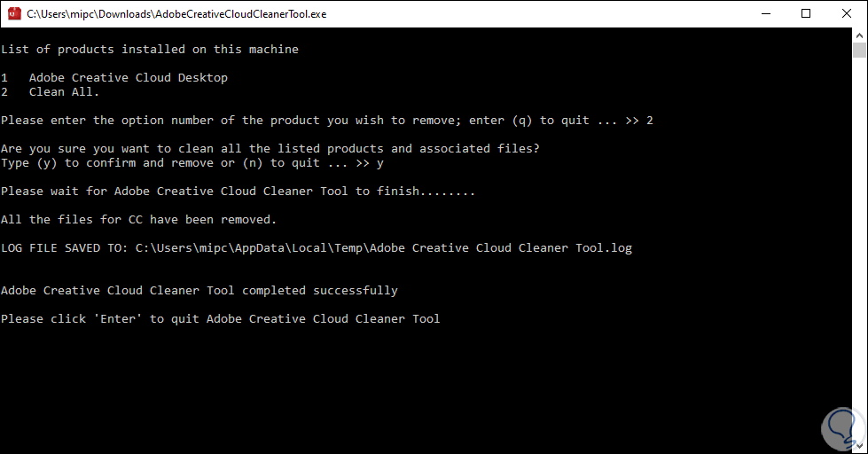
Task: Select the 'Adobe Creative Cloud Desktop' option line
Action: coord(128,78)
